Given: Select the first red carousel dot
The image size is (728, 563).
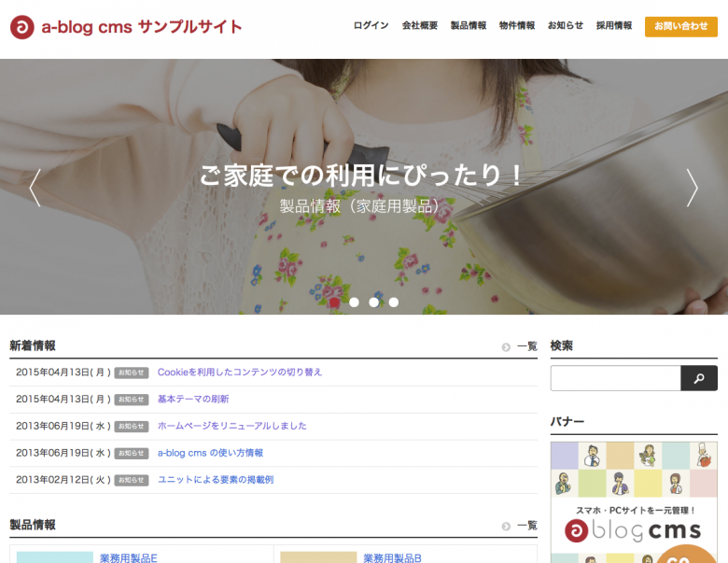Looking at the screenshot, I should [334, 303].
